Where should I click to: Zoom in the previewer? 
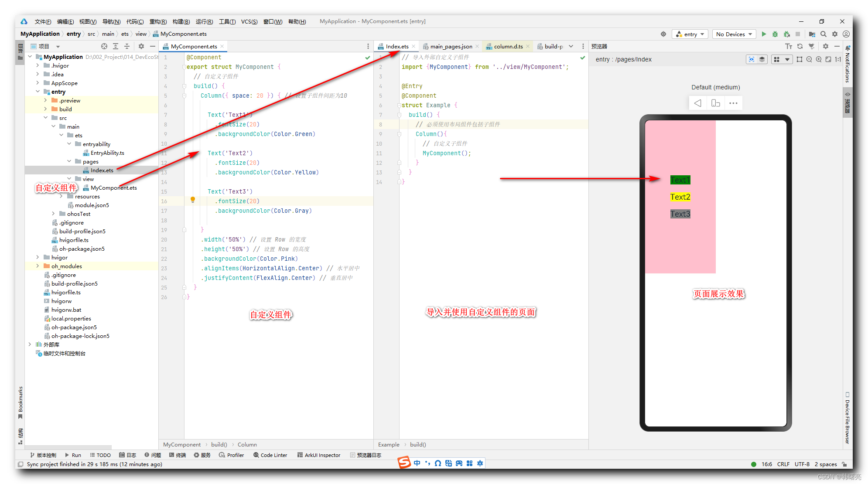(819, 59)
